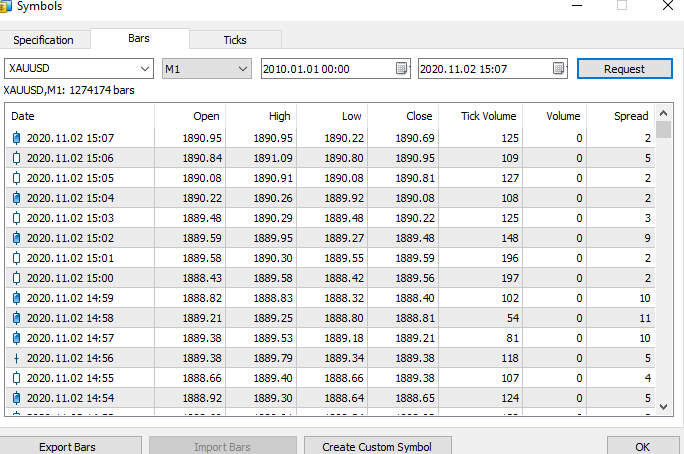This screenshot has width=684, height=454.
Task: Click the candlestick icon for the 15:05 bar
Action: point(16,178)
